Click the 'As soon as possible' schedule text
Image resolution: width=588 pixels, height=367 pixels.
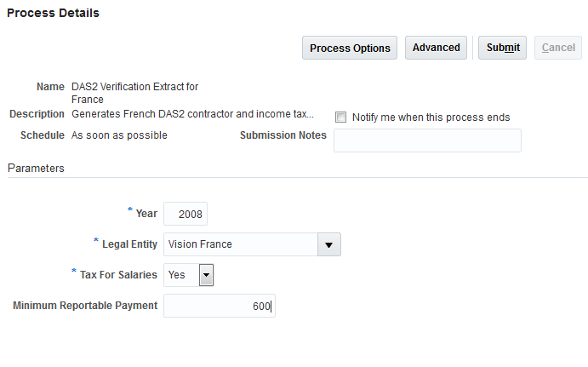coord(119,135)
